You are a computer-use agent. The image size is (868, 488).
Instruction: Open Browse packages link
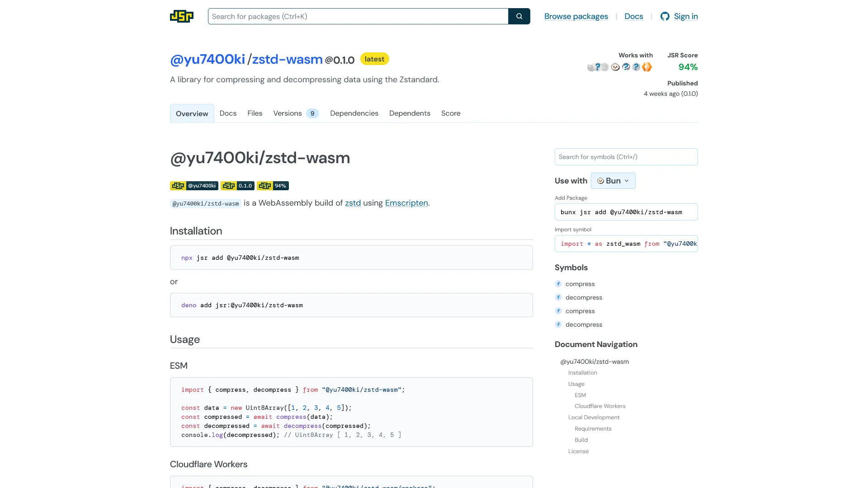coord(576,16)
